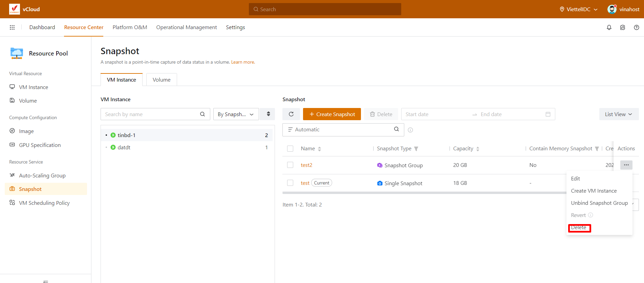Screen dimensions: 644x283
Task: Check the checkbox for snapshot test2
Action: point(290,165)
